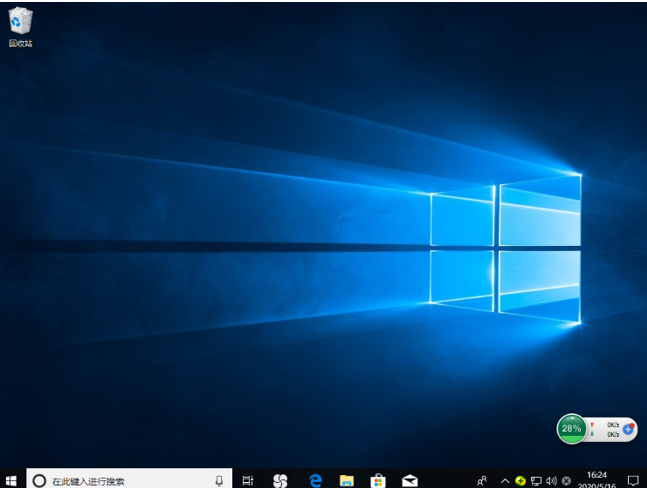Open the Action Center notifications icon
Viewport: 647px width, 488px height.
(x=632, y=481)
